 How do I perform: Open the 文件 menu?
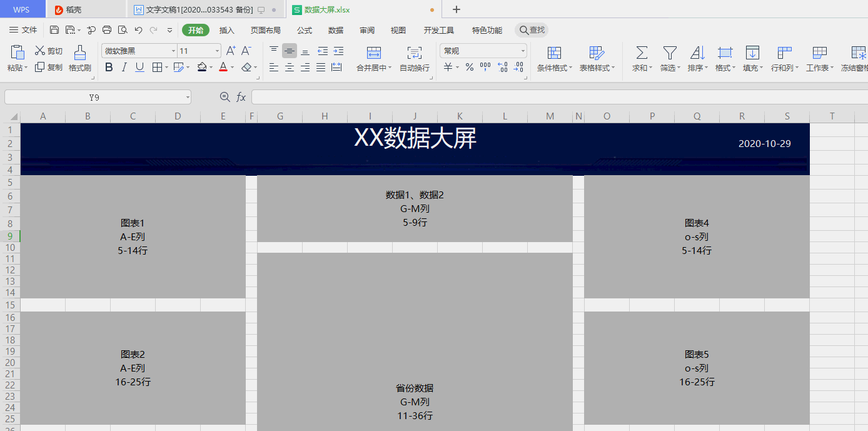23,30
